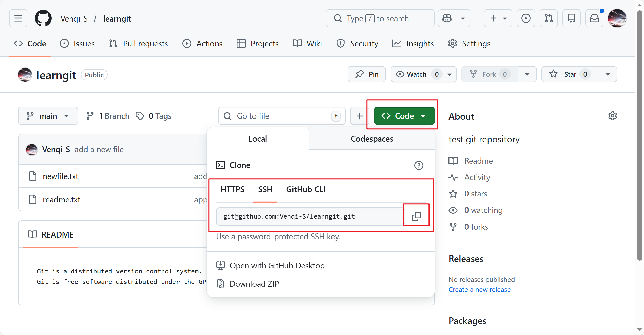This screenshot has height=335, width=644.
Task: Click Download ZIP option
Action: click(x=254, y=284)
